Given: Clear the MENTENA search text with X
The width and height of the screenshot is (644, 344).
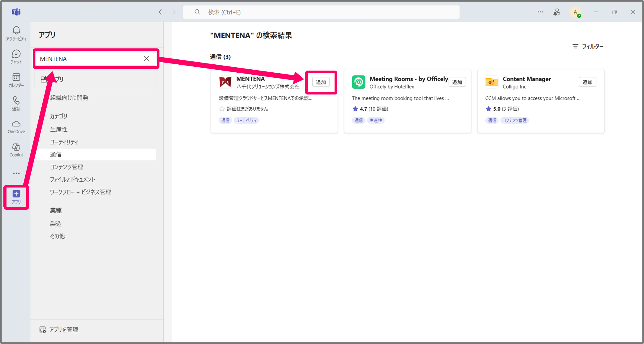Looking at the screenshot, I should point(146,58).
